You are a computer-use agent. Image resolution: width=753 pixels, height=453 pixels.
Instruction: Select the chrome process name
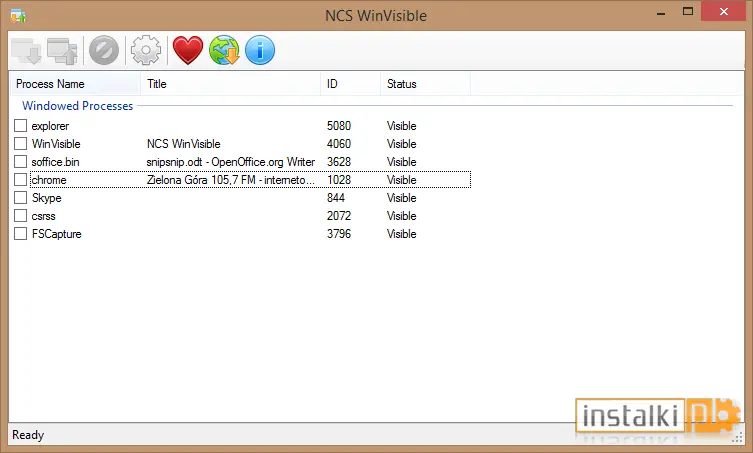[x=49, y=180]
